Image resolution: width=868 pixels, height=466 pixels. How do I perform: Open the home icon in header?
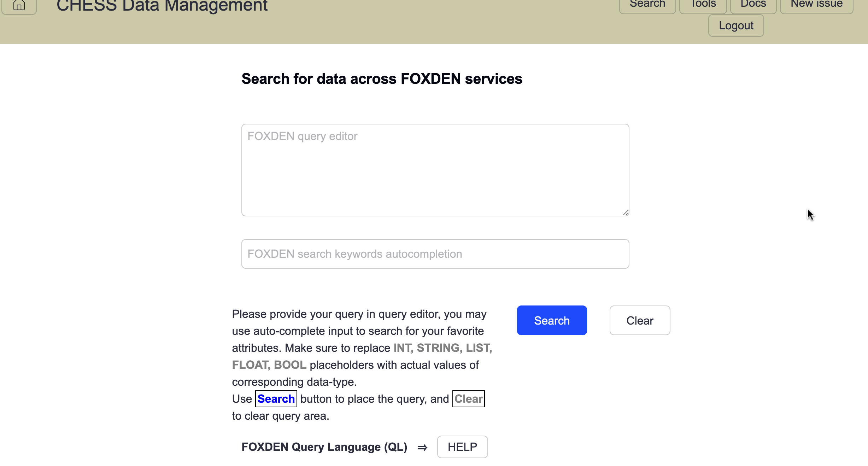tap(19, 6)
